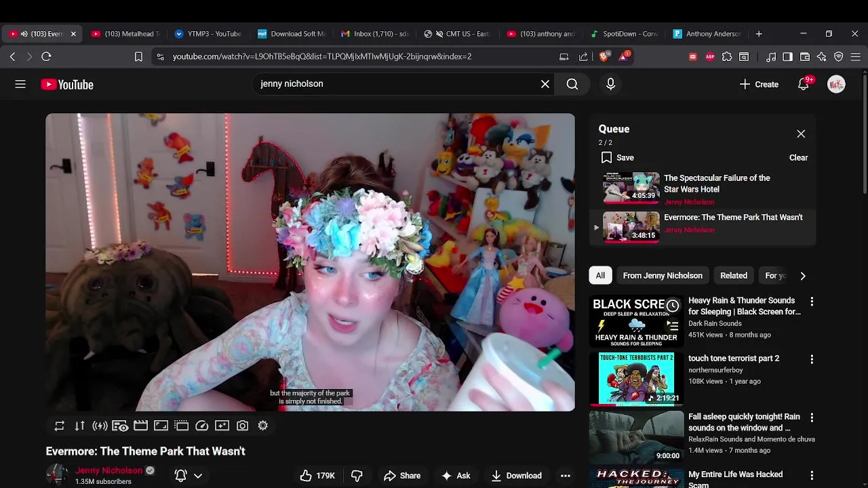Open Jenny Nicholson channel name link
The width and height of the screenshot is (868, 488).
pyautogui.click(x=108, y=470)
